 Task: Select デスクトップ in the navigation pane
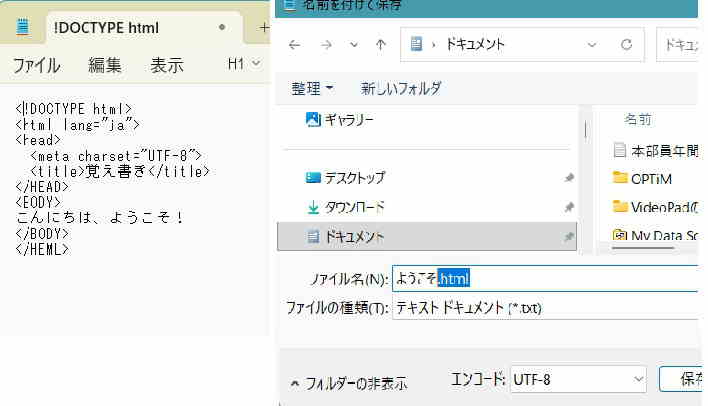click(345, 177)
